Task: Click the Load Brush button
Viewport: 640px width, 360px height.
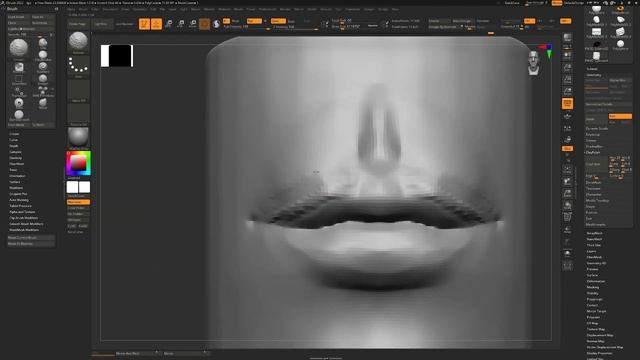Action: (19, 17)
